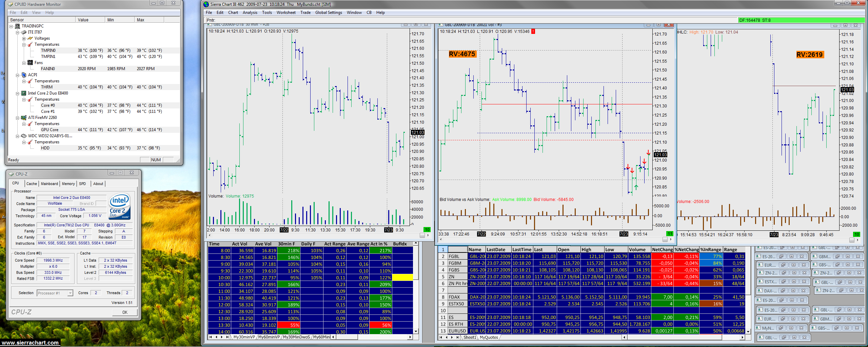Open the Analysis menu in Sierra Chart
The height and width of the screenshot is (347, 868).
pyautogui.click(x=250, y=13)
